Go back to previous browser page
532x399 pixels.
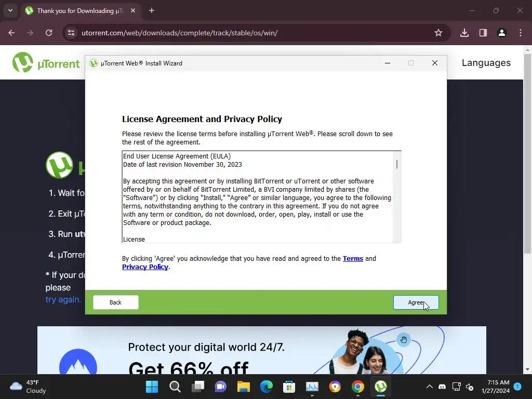tap(11, 33)
